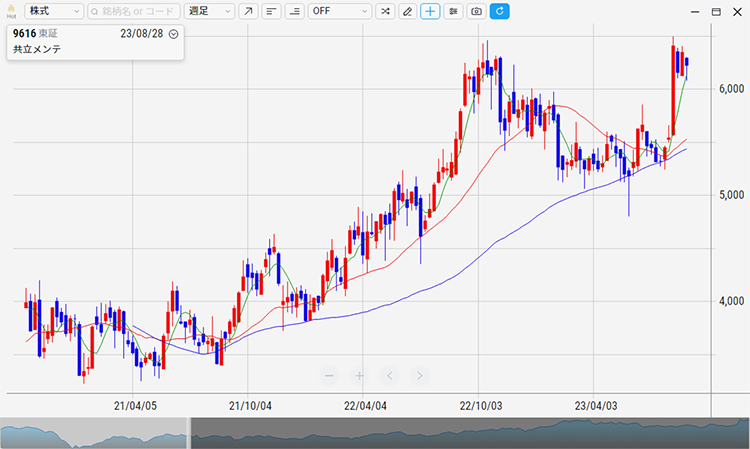This screenshot has height=449, width=750.
Task: Click the left-aligned lines toolbar icon
Action: click(x=272, y=11)
